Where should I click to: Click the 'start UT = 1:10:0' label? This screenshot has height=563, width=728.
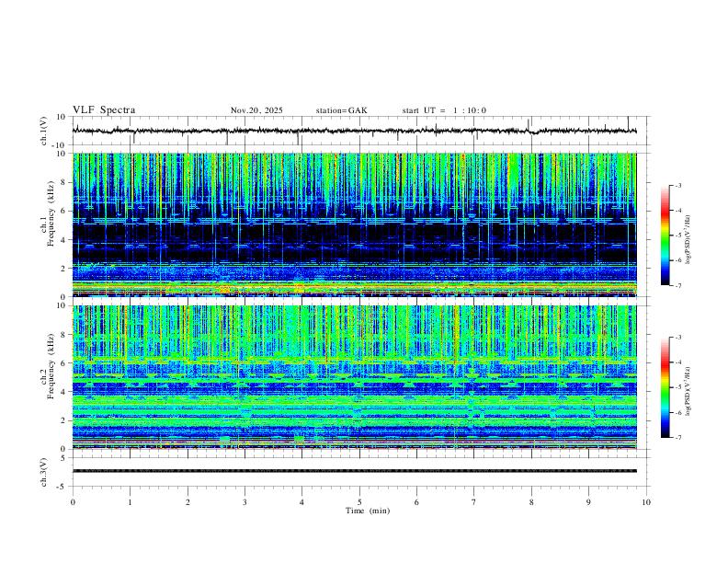point(444,110)
